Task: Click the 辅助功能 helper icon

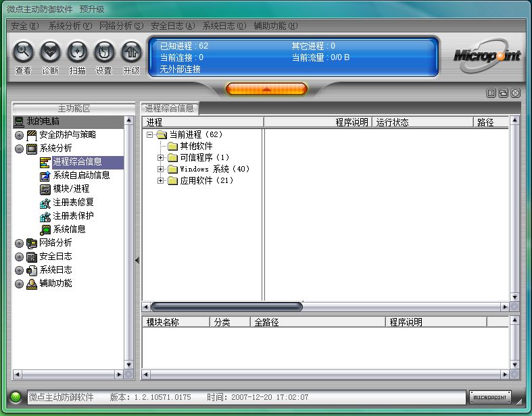Action: (x=32, y=284)
